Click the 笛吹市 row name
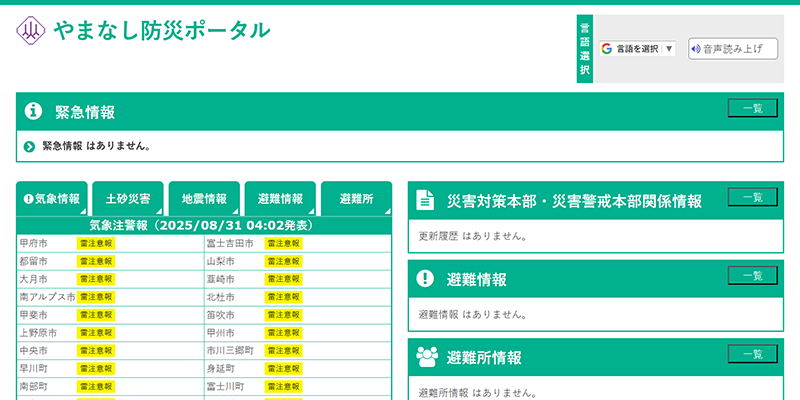This screenshot has height=400, width=800. (x=220, y=315)
